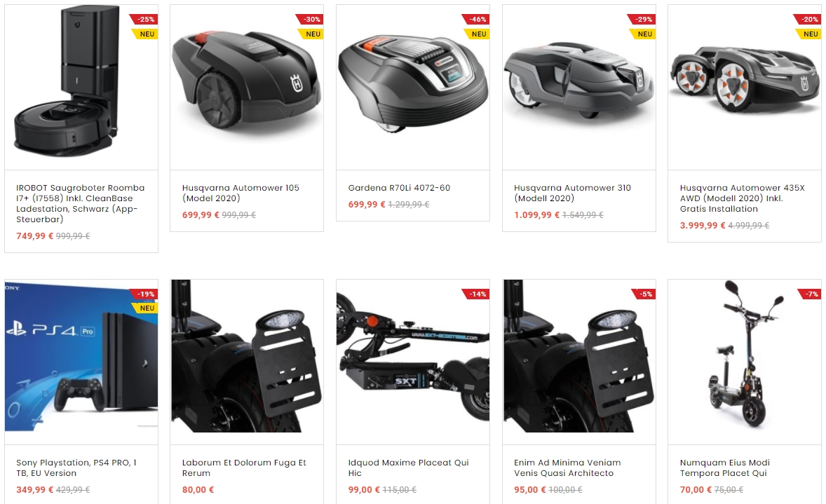Click the Laborum Et Dolorum Fuga product title
This screenshot has width=826, height=504.
(x=244, y=468)
